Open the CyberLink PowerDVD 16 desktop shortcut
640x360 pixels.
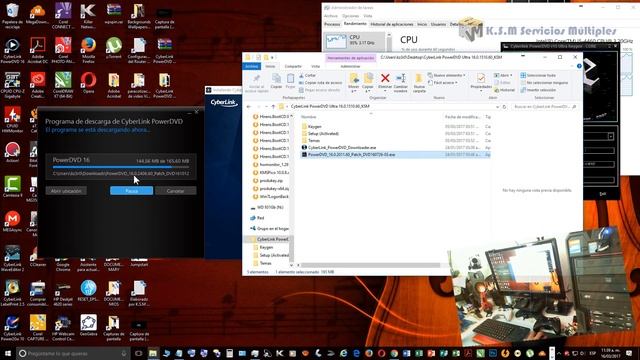(x=12, y=51)
